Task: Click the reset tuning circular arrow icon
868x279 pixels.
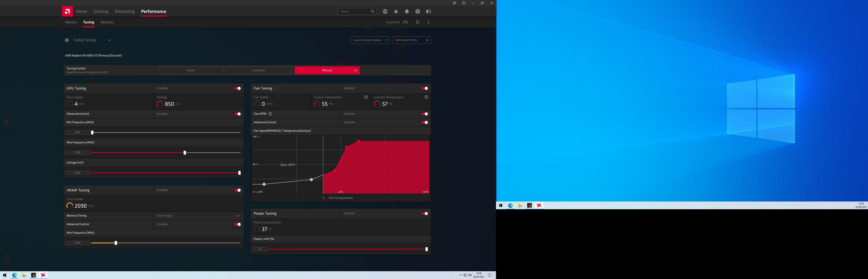Action: pyautogui.click(x=418, y=22)
